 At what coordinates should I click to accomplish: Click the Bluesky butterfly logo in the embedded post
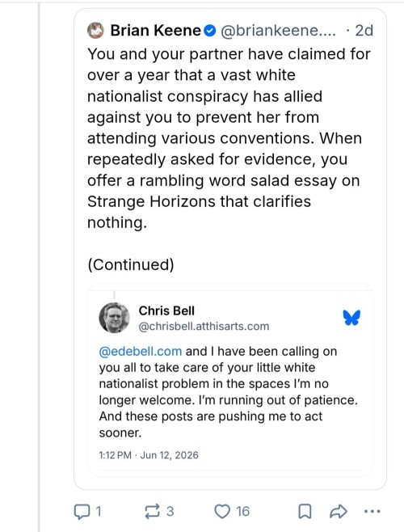[351, 318]
